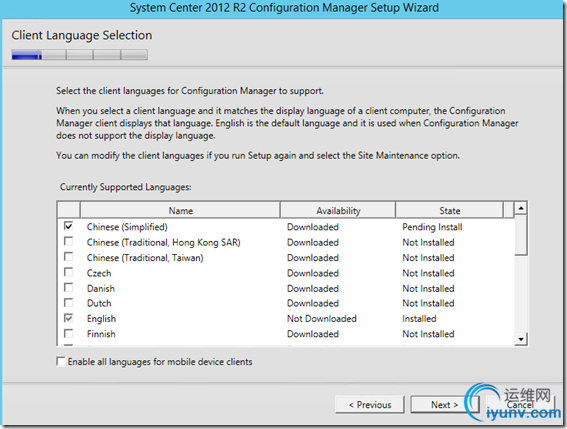Click the 'Pending Install' state cell
The image size is (567, 429).
(x=432, y=227)
